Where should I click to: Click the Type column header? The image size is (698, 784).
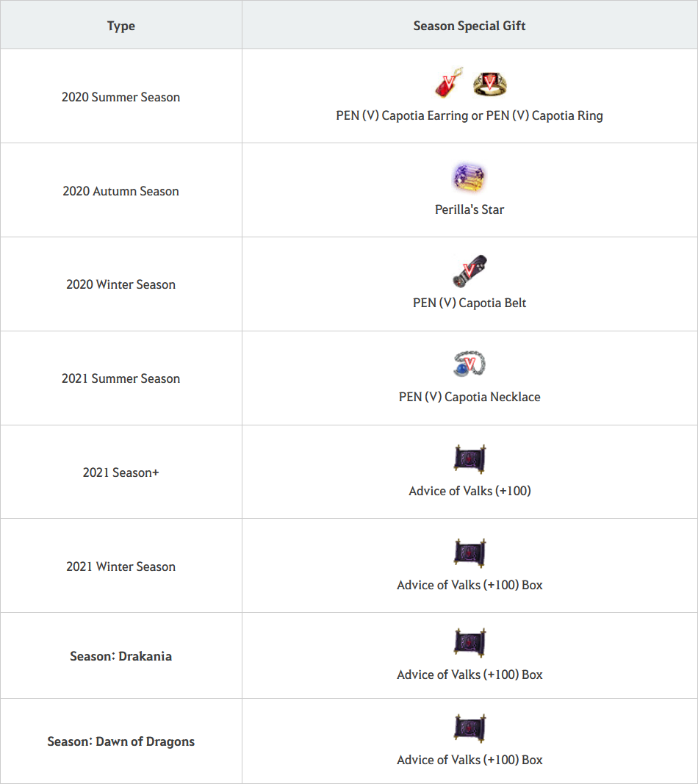click(x=121, y=25)
